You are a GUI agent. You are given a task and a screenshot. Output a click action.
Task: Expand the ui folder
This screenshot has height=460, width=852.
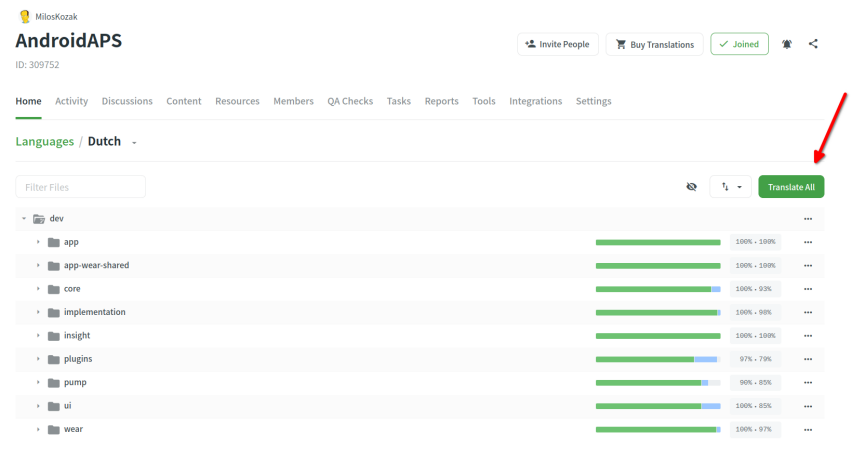38,405
